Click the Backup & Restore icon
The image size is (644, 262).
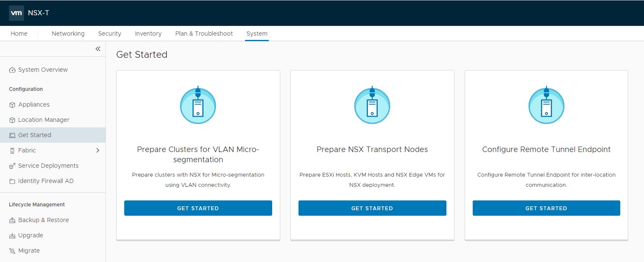click(12, 220)
